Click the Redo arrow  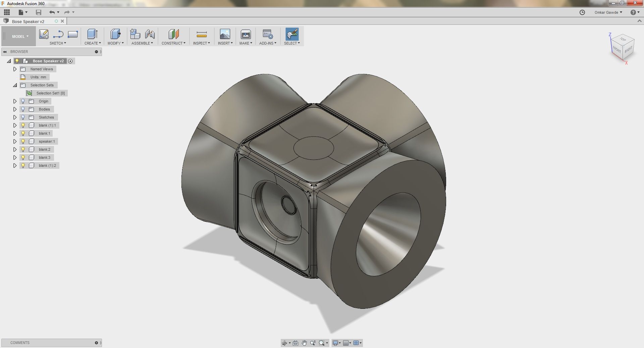click(67, 12)
